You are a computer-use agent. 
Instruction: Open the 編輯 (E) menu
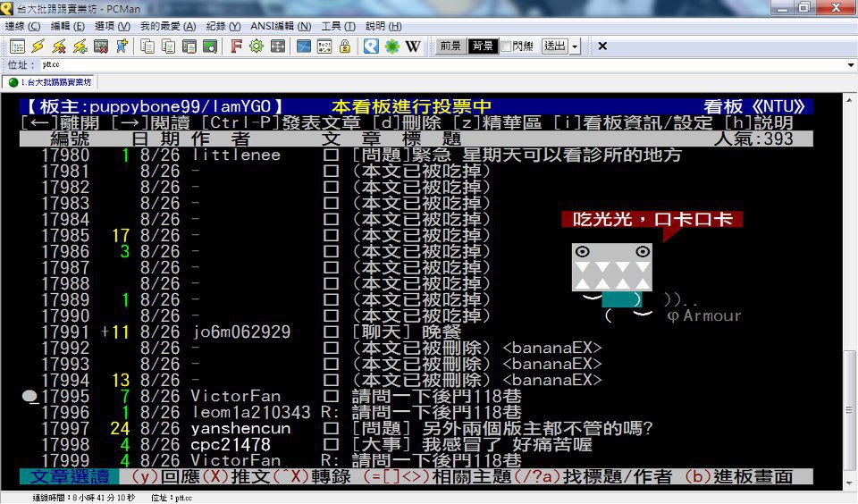click(x=67, y=26)
